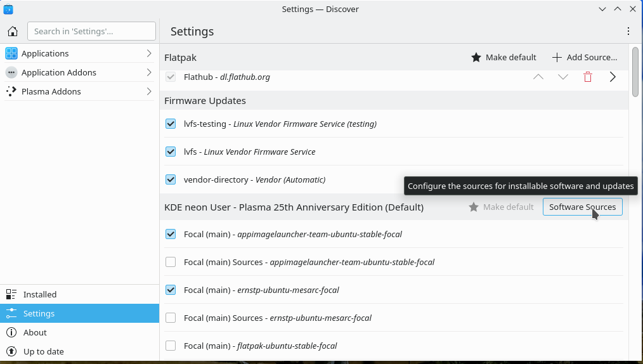The height and width of the screenshot is (364, 643).
Task: Move Flathub source up with arrow
Action: click(x=538, y=77)
